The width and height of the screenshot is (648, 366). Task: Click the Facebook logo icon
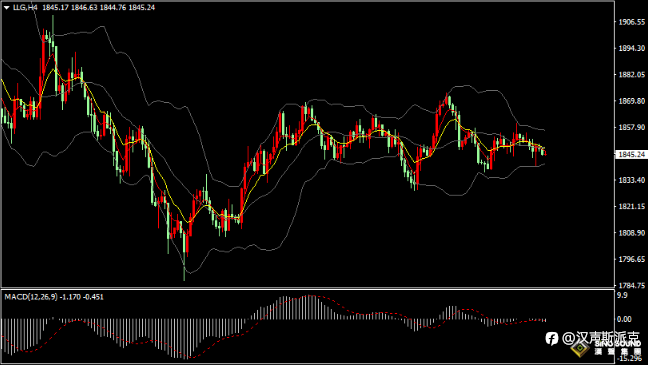(x=552, y=339)
